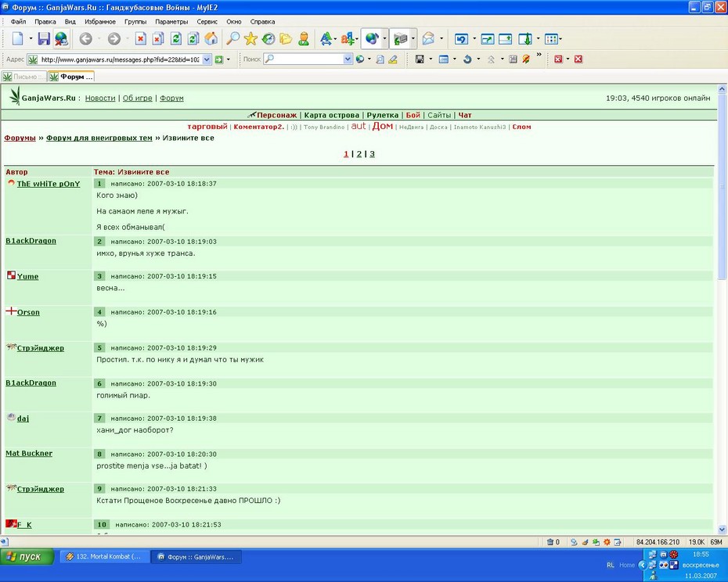Image resolution: width=728 pixels, height=582 pixels.
Task: Click the Stop page loading icon
Action: [x=141, y=39]
